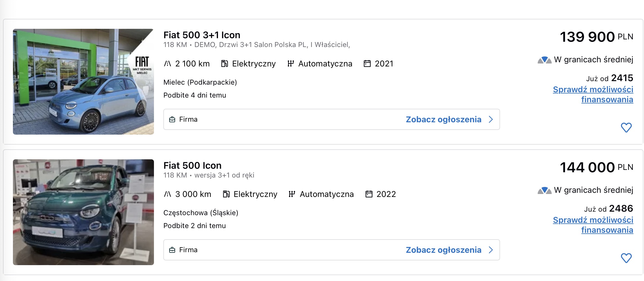This screenshot has height=281, width=644.
Task: Click the price rating icon of first listing
Action: tap(544, 60)
